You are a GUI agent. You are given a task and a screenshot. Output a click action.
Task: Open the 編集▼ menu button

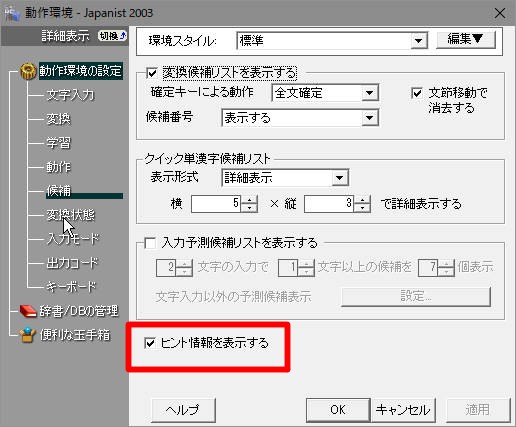465,39
